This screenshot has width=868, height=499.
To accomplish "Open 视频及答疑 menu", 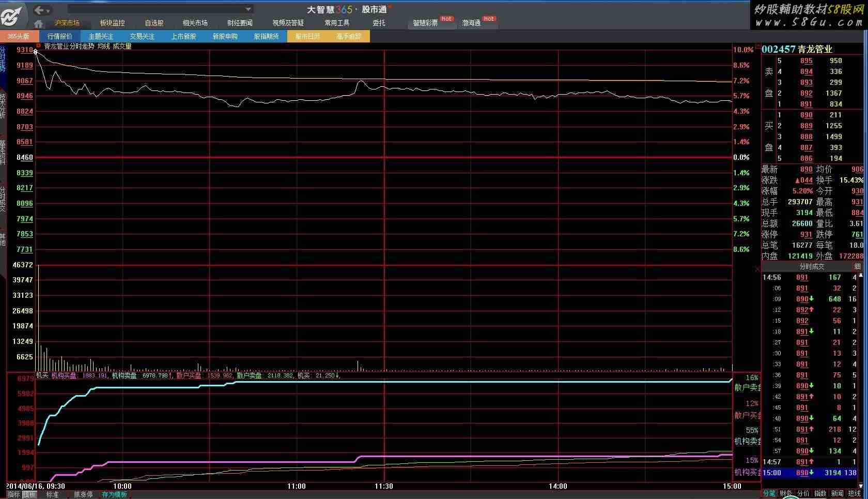I will point(288,23).
